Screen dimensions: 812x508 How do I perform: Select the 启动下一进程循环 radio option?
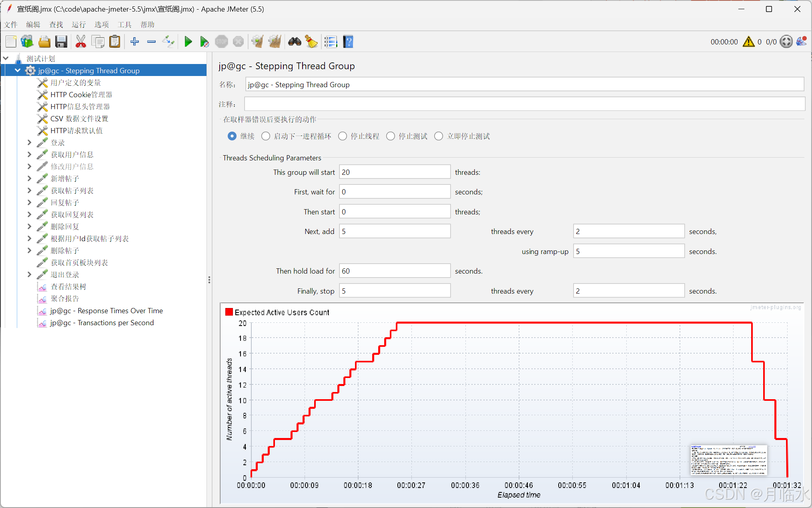click(266, 136)
